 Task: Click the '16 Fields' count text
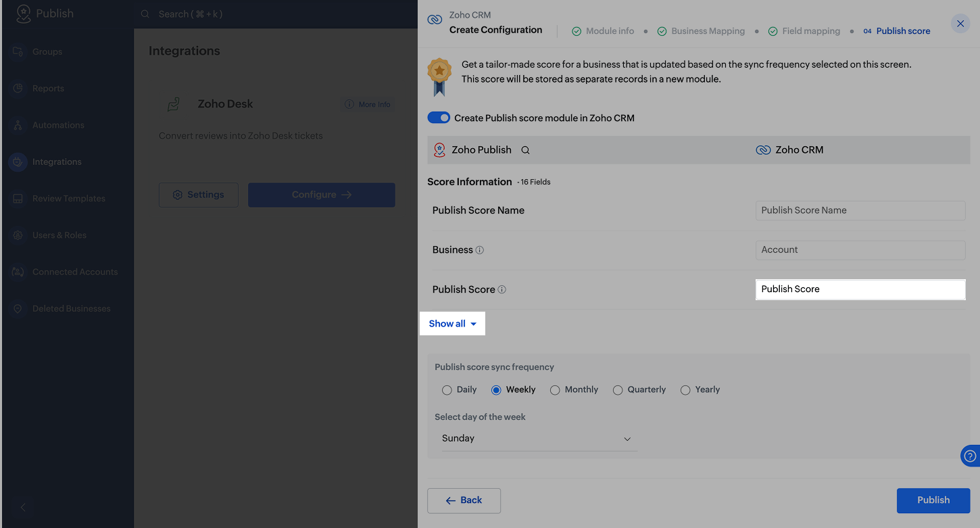coord(536,183)
